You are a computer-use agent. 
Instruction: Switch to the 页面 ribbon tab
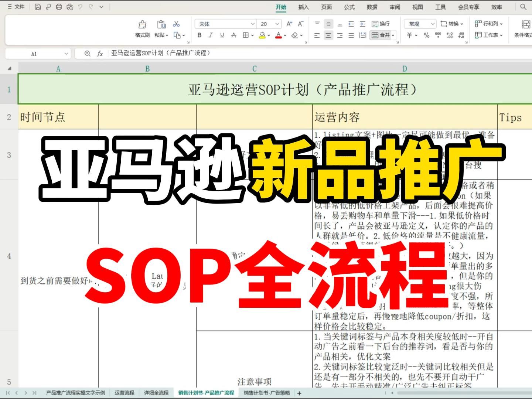pyautogui.click(x=326, y=7)
